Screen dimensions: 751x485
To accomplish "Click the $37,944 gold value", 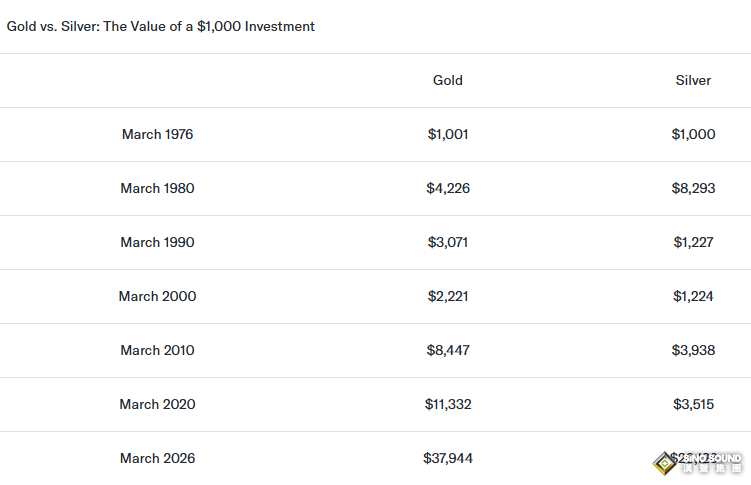I will pyautogui.click(x=447, y=458).
